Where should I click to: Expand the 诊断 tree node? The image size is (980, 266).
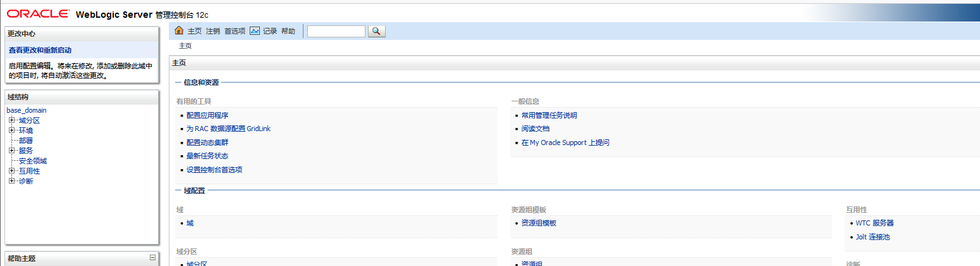12,181
